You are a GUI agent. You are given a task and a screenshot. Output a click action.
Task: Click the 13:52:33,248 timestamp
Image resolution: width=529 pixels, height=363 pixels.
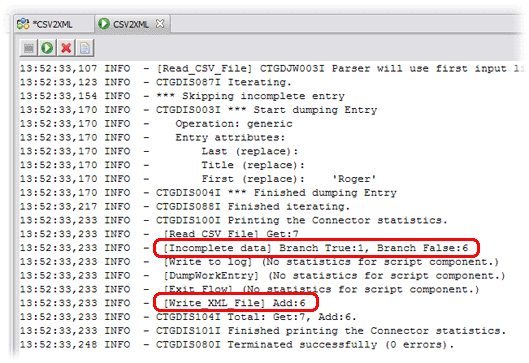pyautogui.click(x=58, y=344)
